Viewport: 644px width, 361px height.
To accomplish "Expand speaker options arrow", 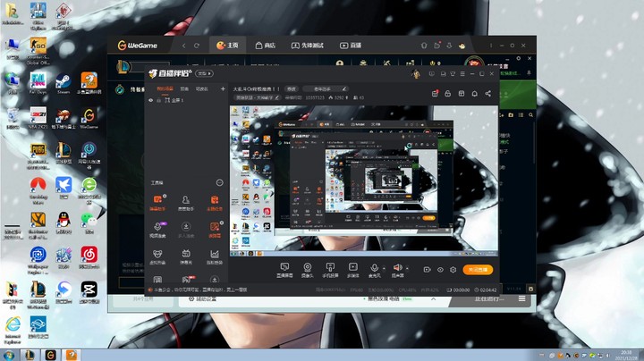I will click(x=407, y=268).
